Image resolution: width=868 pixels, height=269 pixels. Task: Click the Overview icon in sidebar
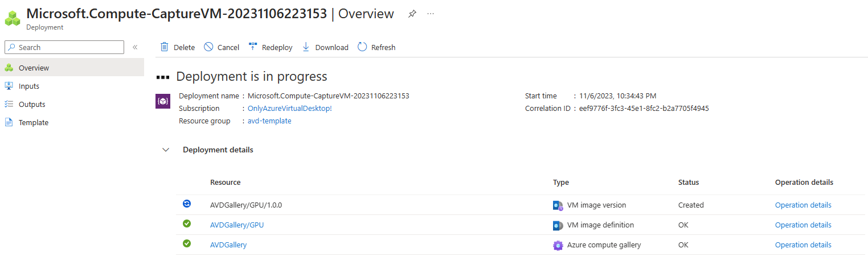pyautogui.click(x=9, y=68)
